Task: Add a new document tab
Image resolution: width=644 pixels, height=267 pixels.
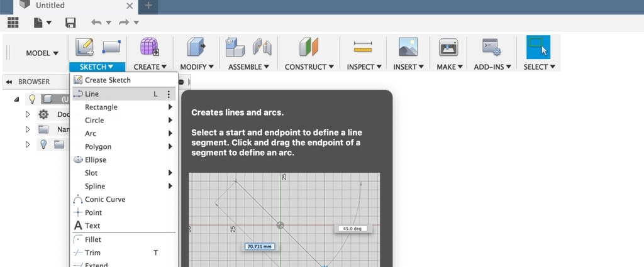Action: tap(148, 6)
